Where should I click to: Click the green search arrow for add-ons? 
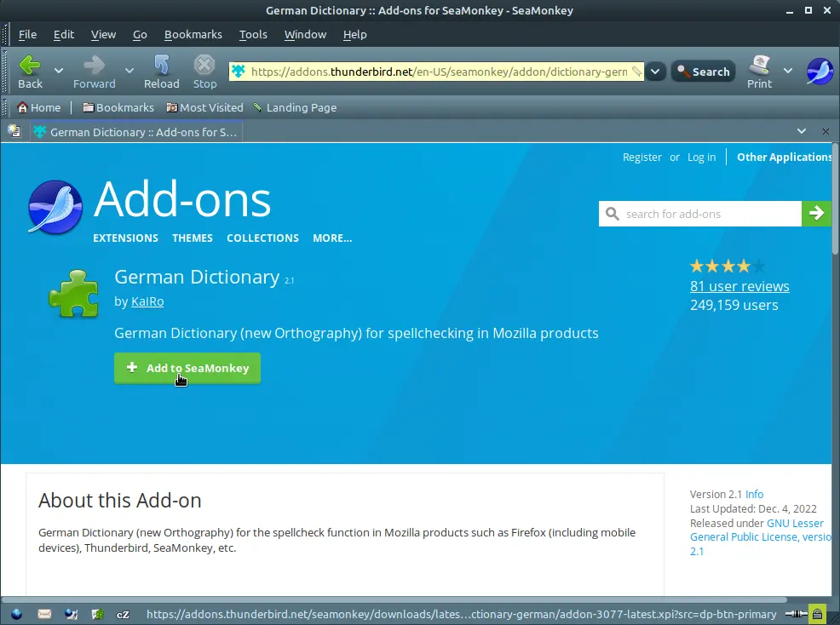point(816,214)
